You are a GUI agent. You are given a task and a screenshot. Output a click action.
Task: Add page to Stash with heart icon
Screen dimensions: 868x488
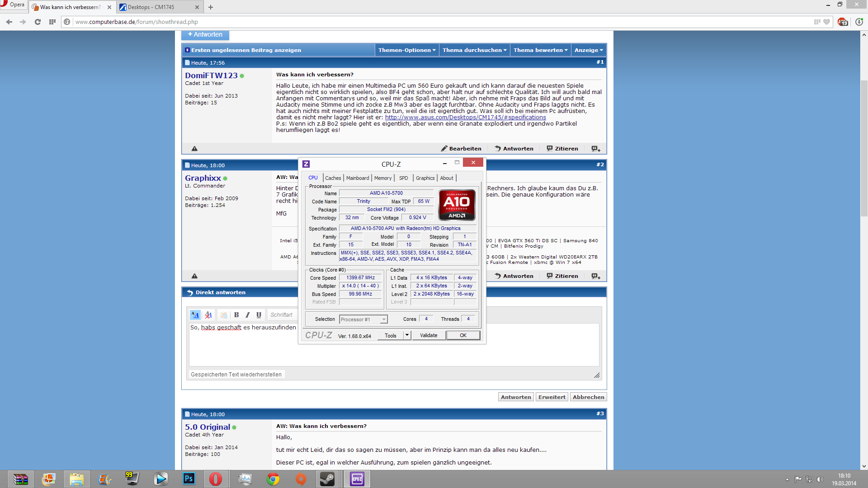[x=827, y=22]
